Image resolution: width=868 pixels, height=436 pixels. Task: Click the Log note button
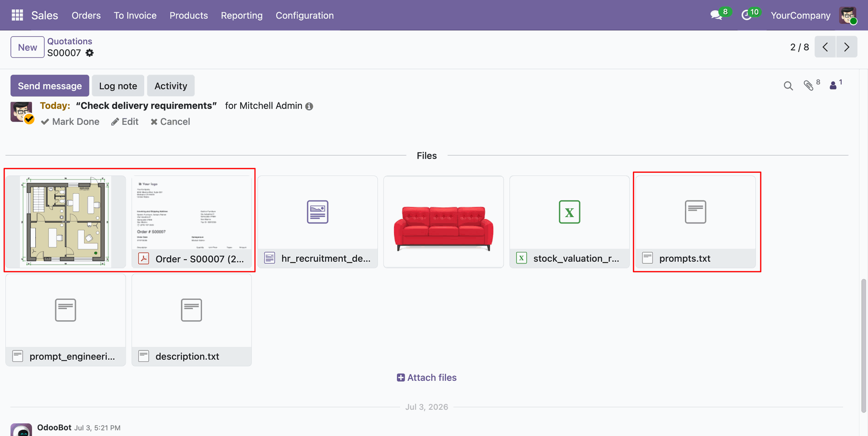click(118, 86)
